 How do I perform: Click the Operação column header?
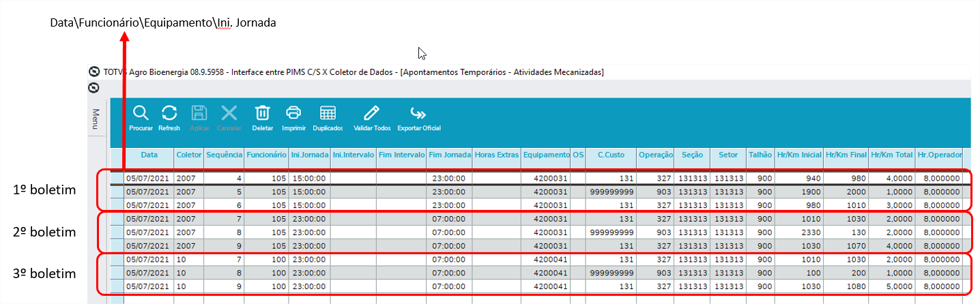tap(656, 155)
